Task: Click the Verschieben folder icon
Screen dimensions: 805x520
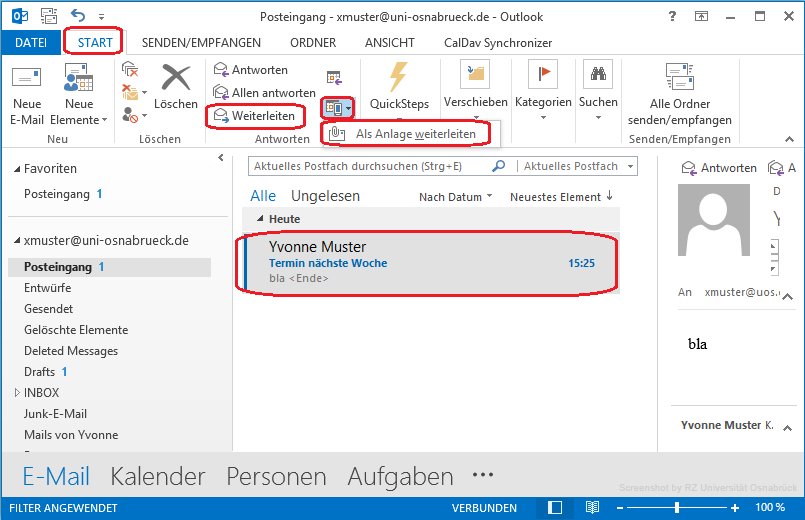Action: tap(475, 74)
